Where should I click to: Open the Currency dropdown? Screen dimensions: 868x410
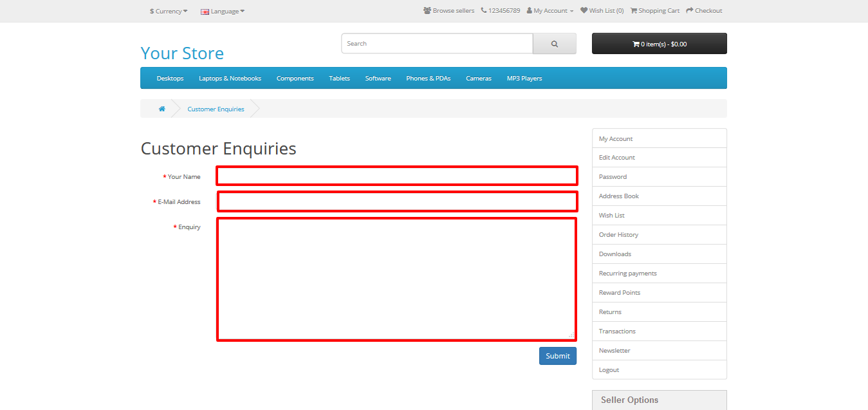[x=169, y=11]
